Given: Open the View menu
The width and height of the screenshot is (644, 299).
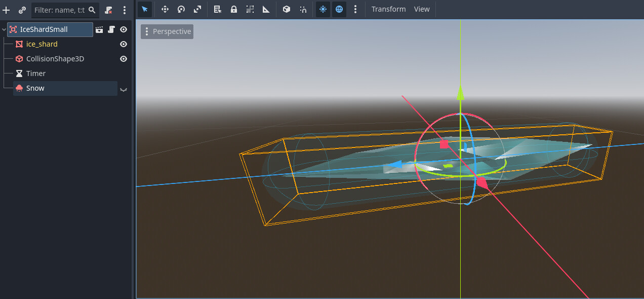Looking at the screenshot, I should 422,9.
